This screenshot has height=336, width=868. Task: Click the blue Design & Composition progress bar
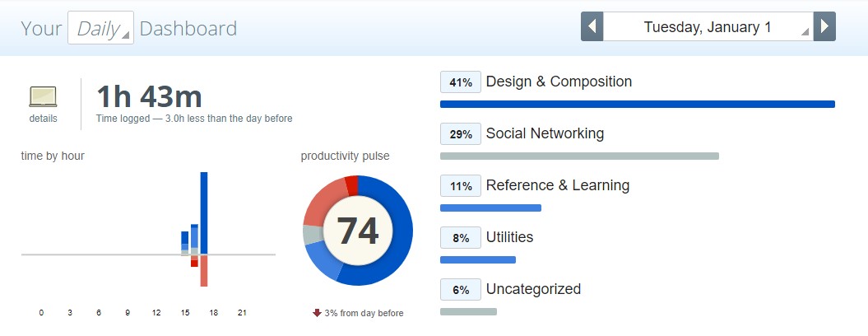point(637,105)
